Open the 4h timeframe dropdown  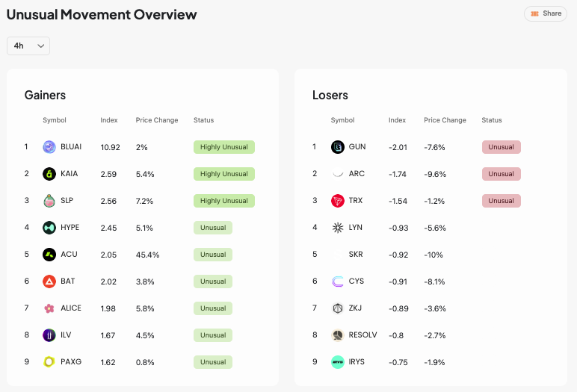pyautogui.click(x=28, y=46)
